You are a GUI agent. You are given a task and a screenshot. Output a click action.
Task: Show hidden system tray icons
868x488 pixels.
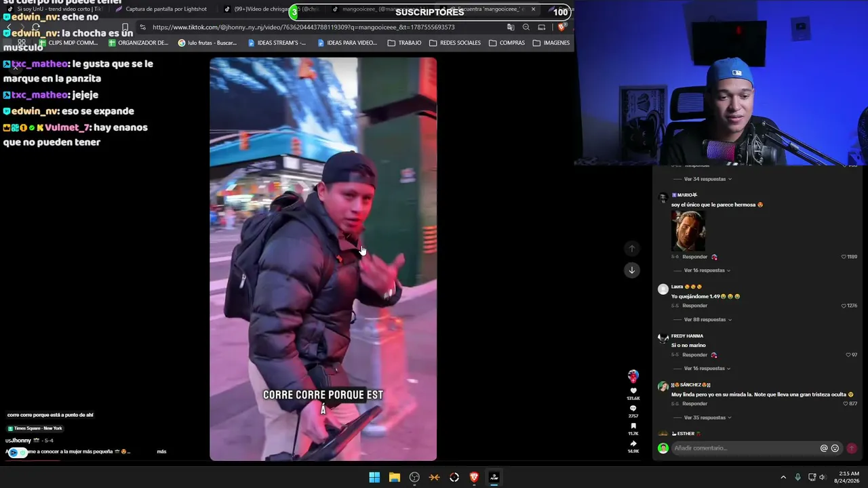pyautogui.click(x=783, y=477)
